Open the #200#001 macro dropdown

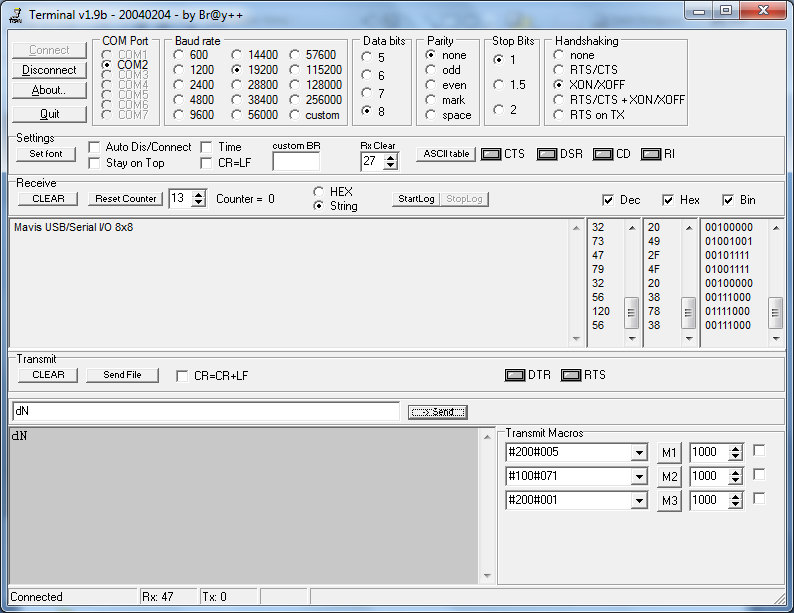tap(640, 501)
